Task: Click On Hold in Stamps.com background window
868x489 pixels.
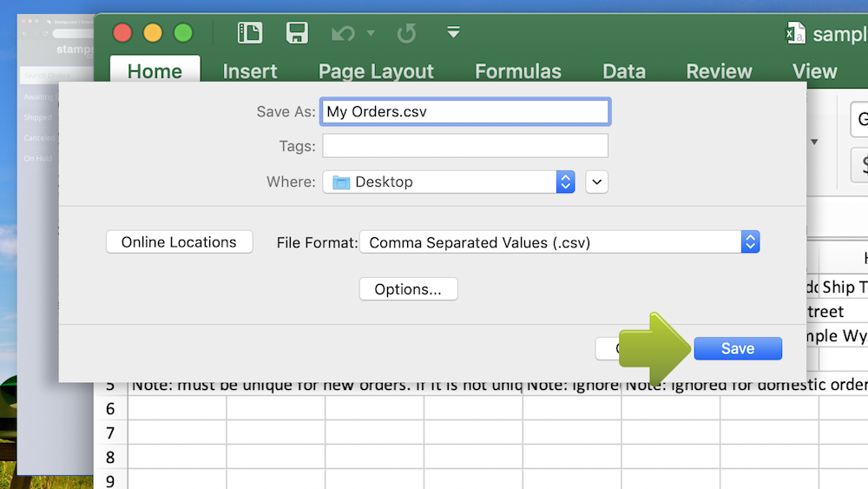Action: (37, 158)
